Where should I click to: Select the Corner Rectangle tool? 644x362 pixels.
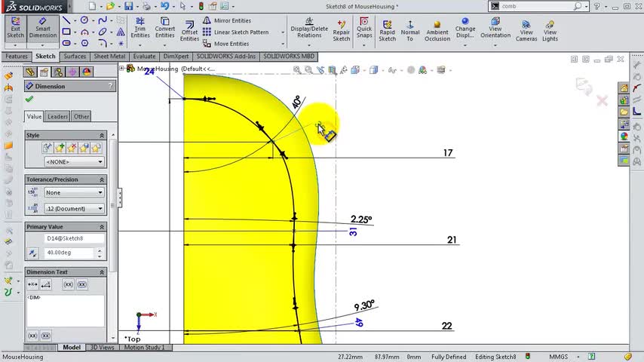click(66, 32)
